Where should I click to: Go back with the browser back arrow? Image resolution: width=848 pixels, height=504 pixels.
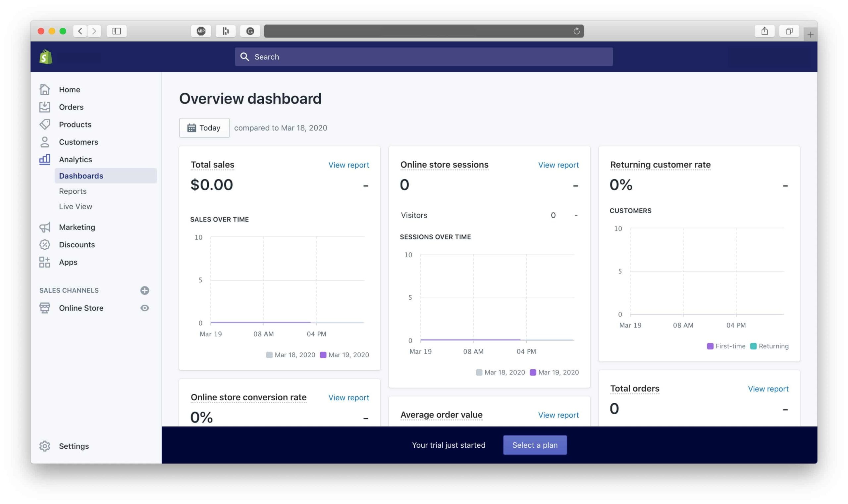80,31
